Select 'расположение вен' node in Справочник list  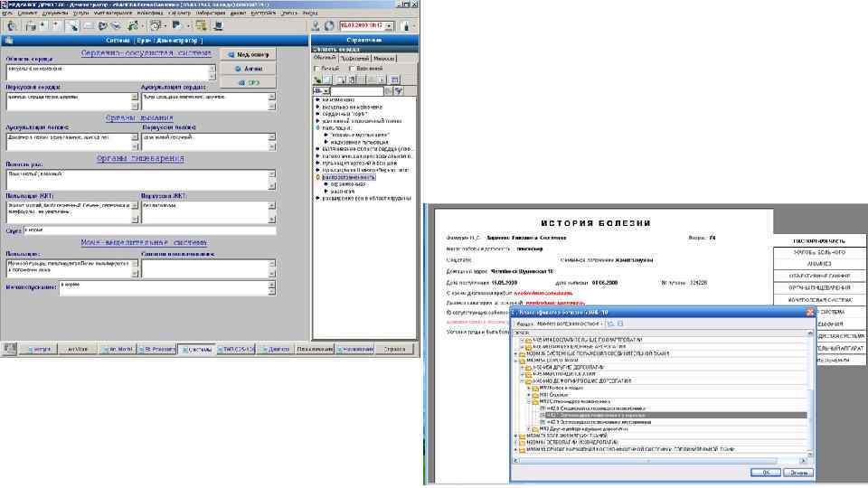(349, 177)
